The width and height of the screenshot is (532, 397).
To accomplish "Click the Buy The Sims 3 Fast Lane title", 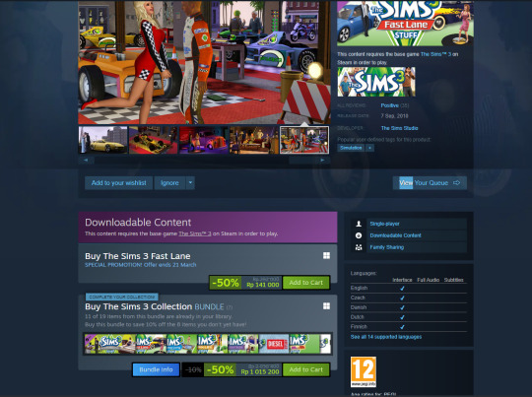I will pos(138,256).
